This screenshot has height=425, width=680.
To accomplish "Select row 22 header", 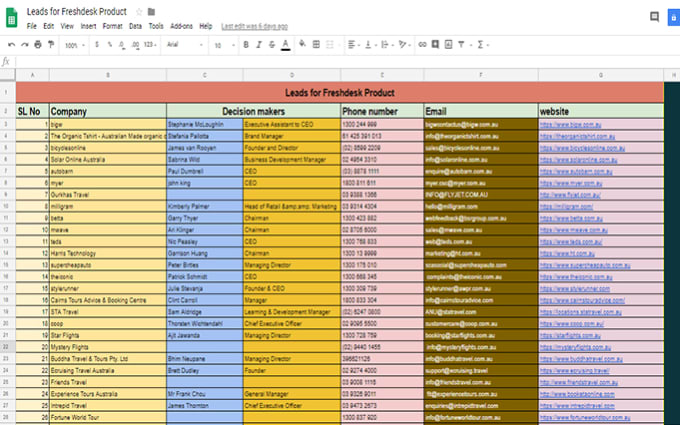I will (x=7, y=347).
